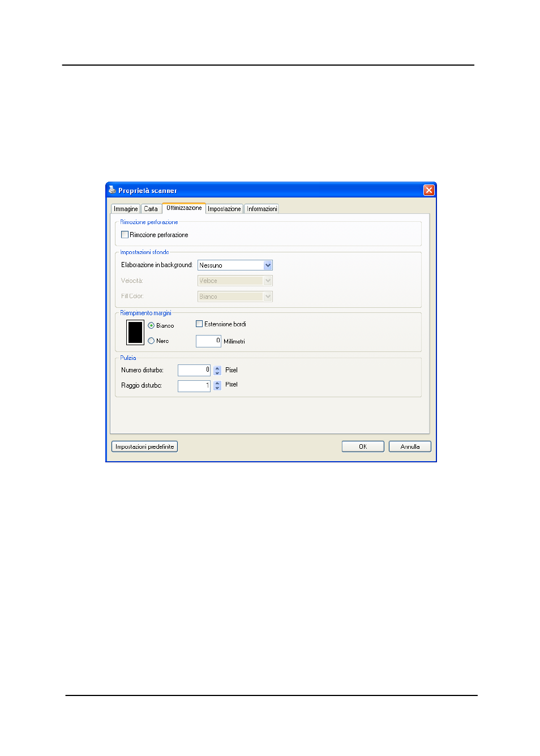Click the disabled Fill Color dropdown
The image size is (540, 756).
pos(235,297)
